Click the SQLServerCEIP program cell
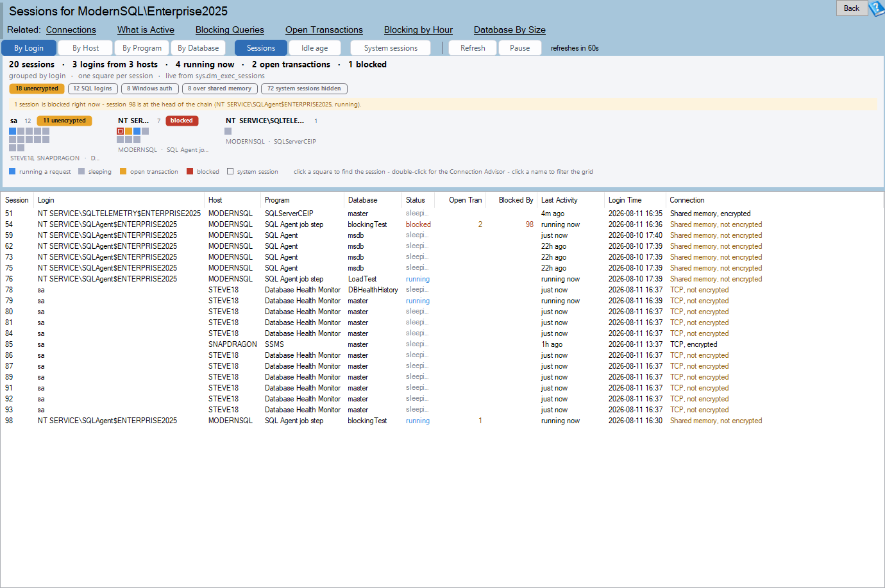 click(289, 214)
